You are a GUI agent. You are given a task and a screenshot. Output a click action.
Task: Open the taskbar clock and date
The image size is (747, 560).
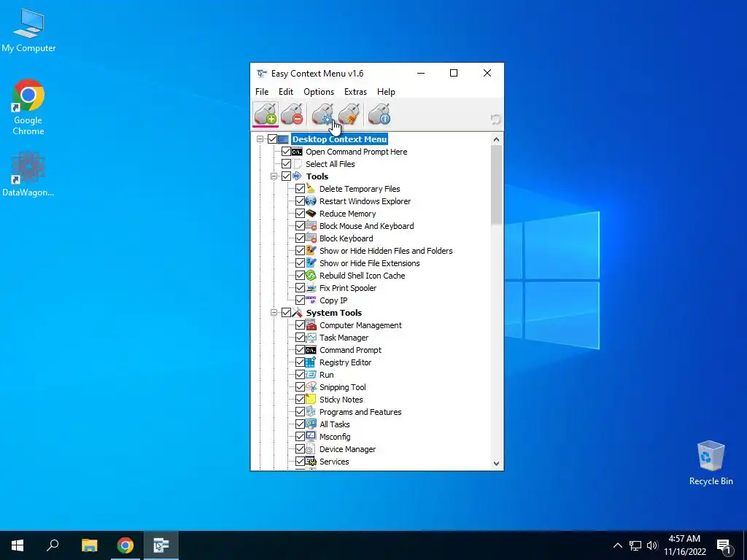(684, 545)
